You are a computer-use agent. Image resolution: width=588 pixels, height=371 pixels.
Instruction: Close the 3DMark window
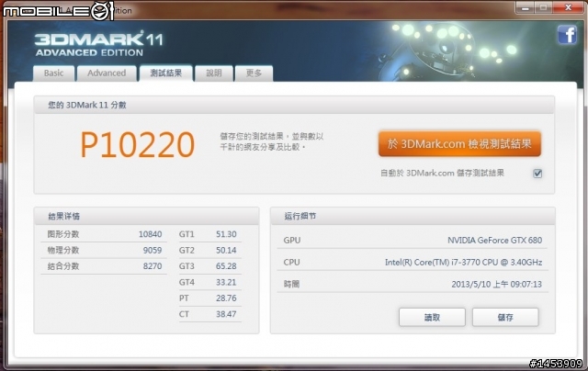(568, 7)
